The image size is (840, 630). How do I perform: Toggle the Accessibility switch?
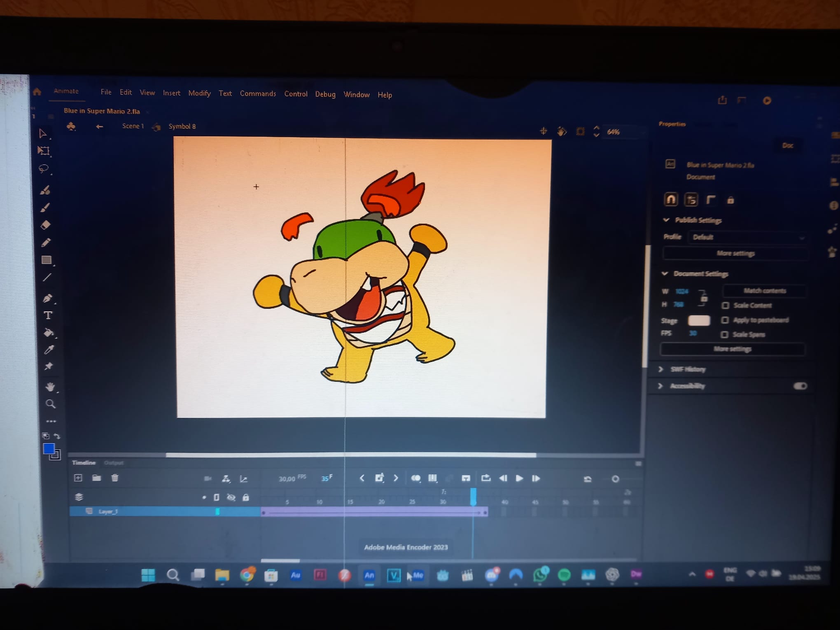pyautogui.click(x=800, y=386)
